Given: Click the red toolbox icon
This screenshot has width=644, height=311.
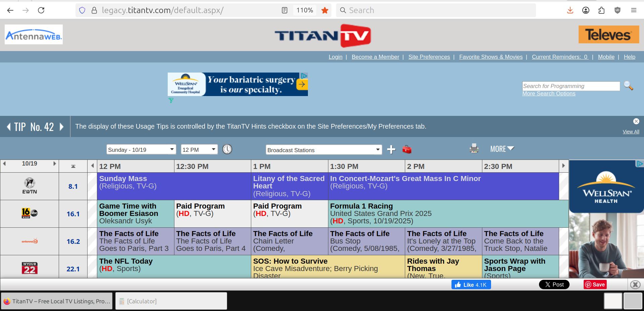Looking at the screenshot, I should pyautogui.click(x=407, y=149).
